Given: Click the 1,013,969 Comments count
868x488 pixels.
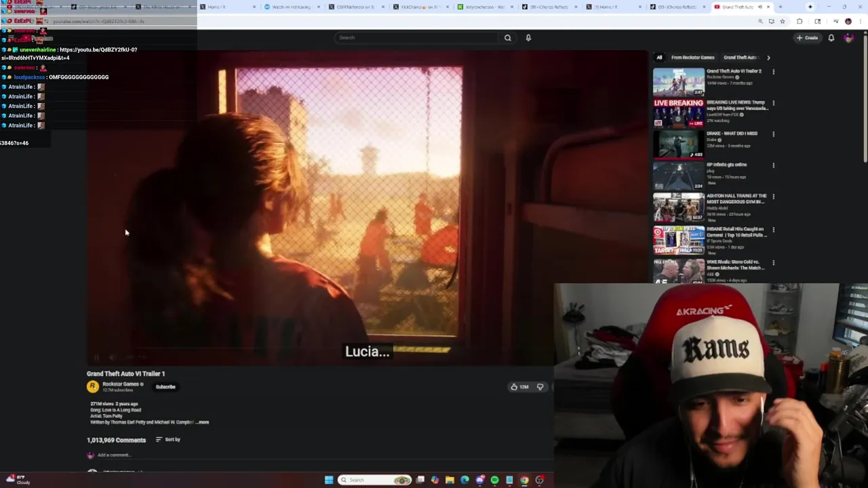Looking at the screenshot, I should coord(116,440).
